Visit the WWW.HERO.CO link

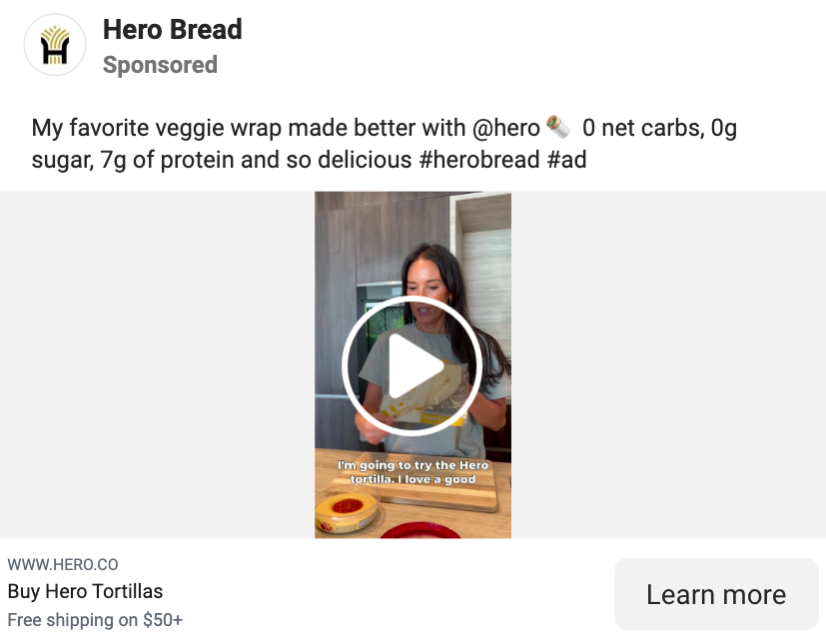63,564
